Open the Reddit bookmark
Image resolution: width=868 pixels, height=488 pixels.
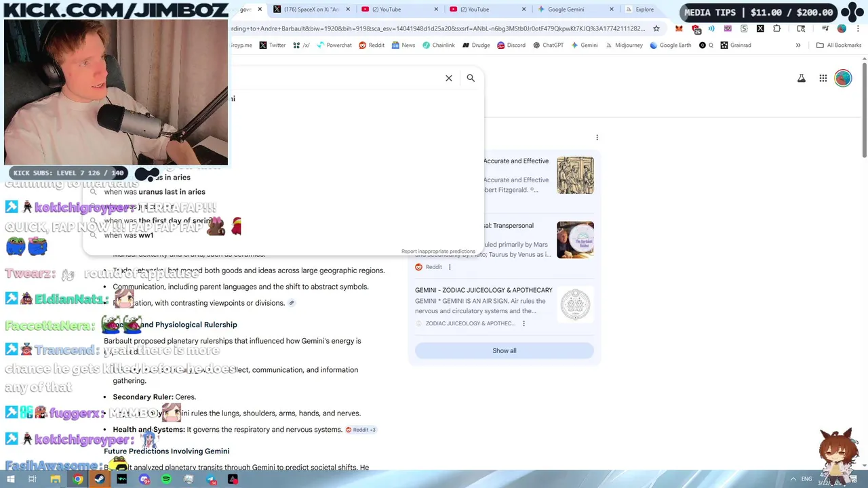(x=372, y=45)
